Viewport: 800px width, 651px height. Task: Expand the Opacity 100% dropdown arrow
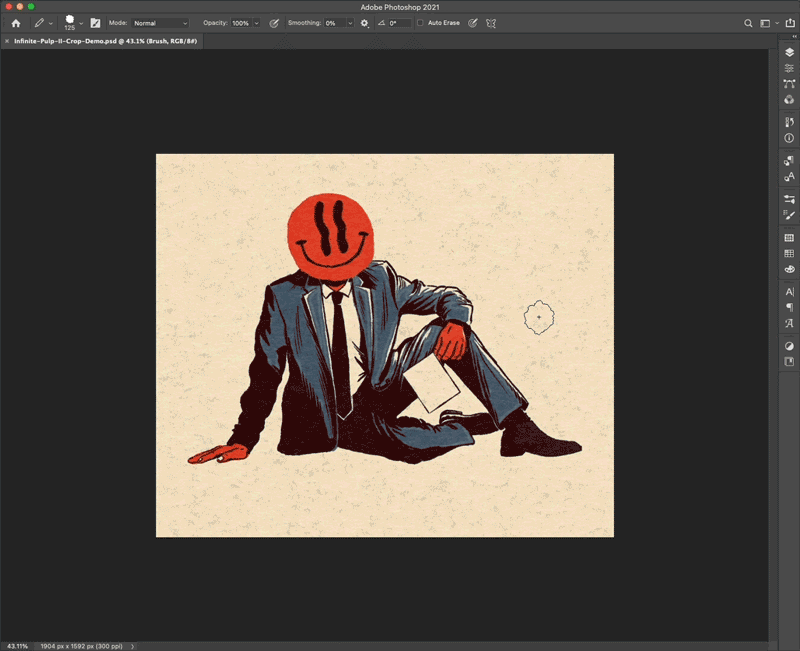[257, 23]
